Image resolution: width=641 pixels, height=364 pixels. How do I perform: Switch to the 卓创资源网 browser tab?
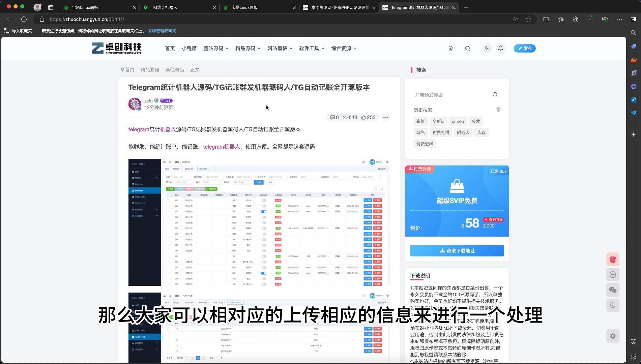[339, 7]
